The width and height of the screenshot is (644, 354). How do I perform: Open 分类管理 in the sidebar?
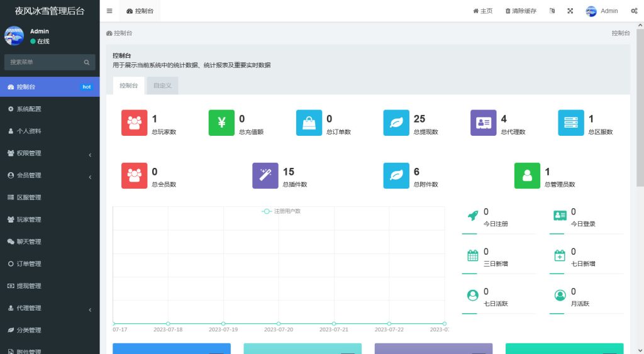50,330
